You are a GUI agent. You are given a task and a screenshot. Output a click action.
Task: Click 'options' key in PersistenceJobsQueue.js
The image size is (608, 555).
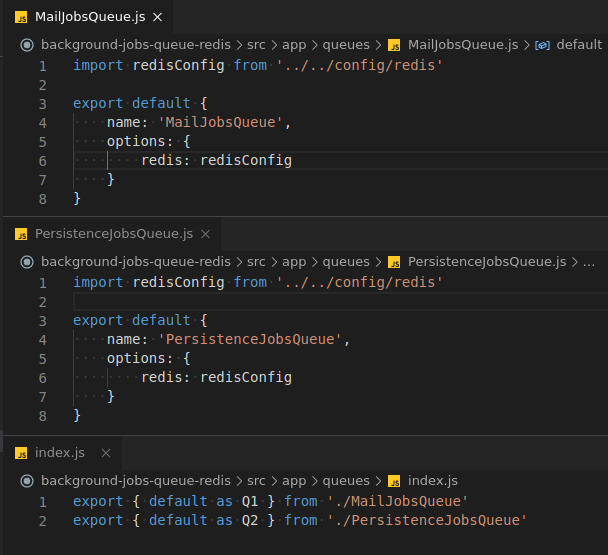click(136, 358)
